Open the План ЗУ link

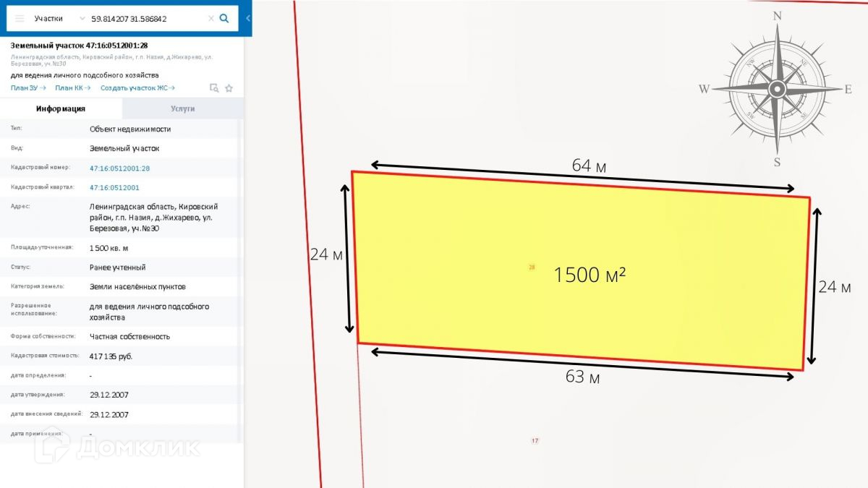28,88
